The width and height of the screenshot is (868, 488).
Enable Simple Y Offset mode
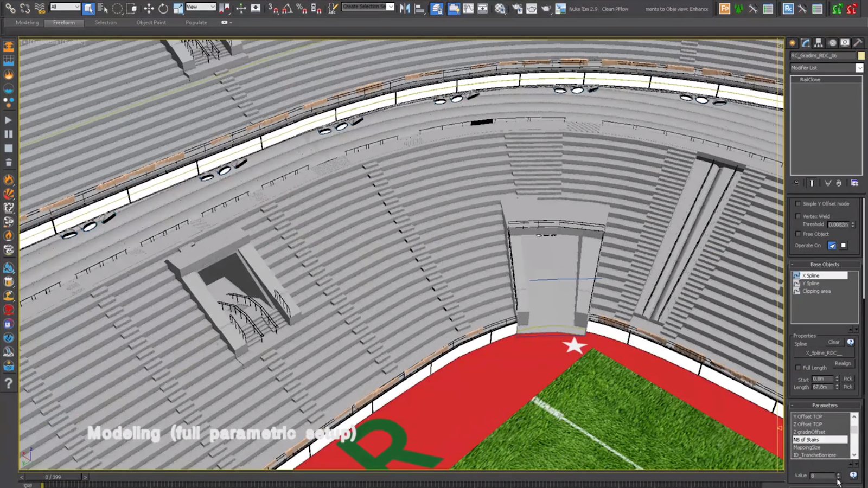pos(798,204)
